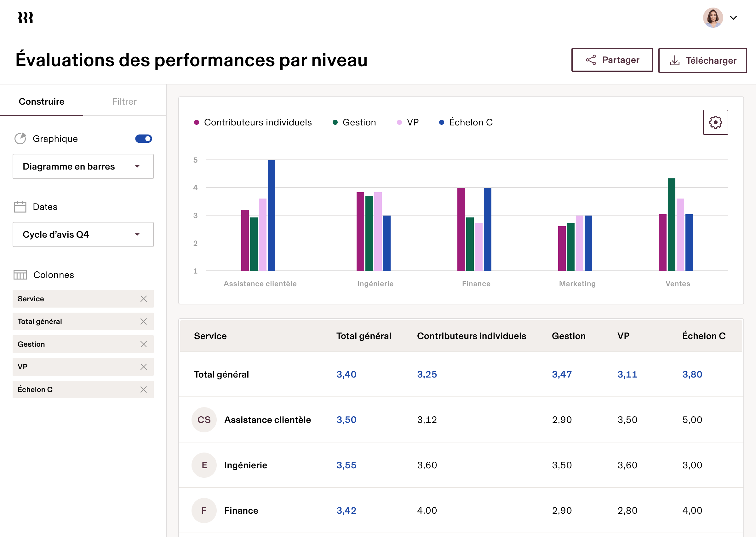Click the Partager button
The width and height of the screenshot is (756, 537).
[612, 60]
